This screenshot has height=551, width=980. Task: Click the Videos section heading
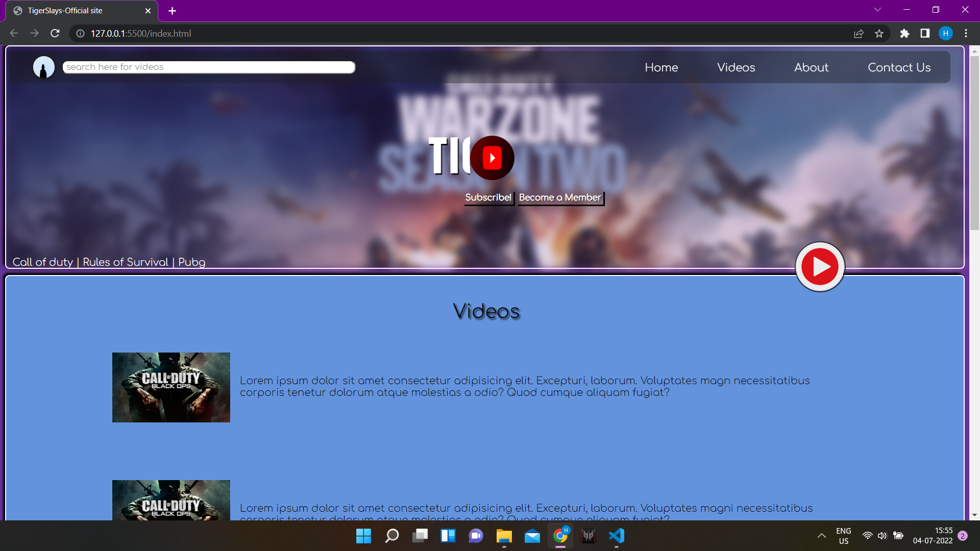(486, 311)
